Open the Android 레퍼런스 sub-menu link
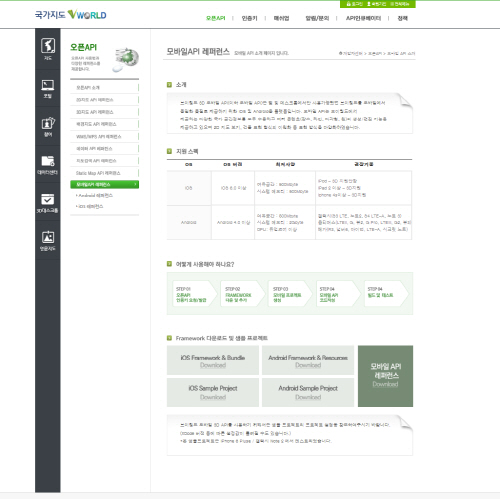 [95, 195]
